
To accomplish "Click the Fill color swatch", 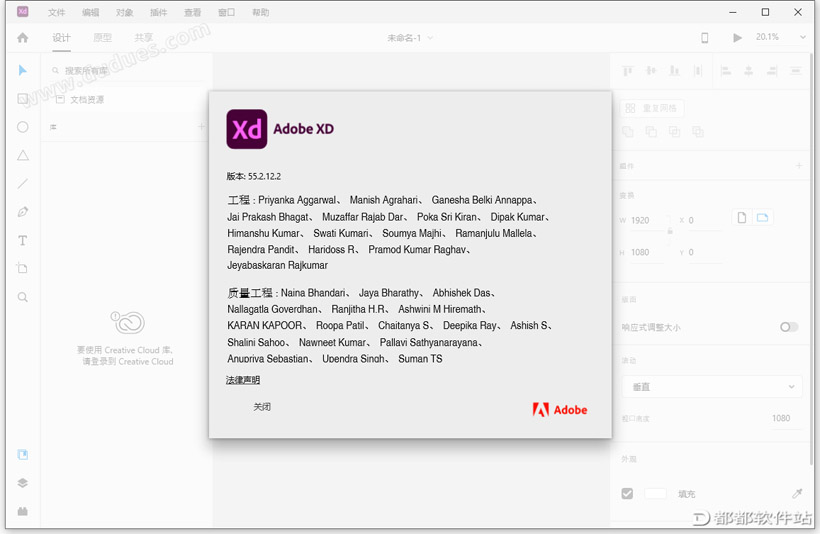I will click(655, 493).
